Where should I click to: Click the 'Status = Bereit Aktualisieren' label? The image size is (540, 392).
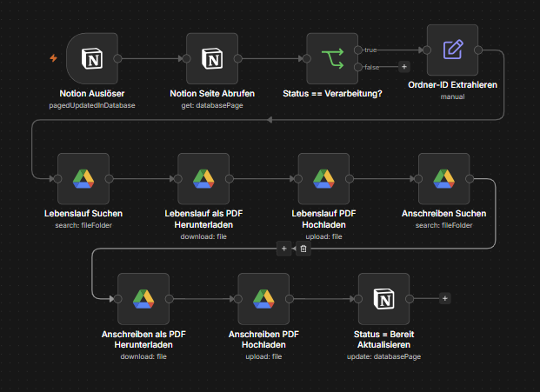(x=384, y=339)
